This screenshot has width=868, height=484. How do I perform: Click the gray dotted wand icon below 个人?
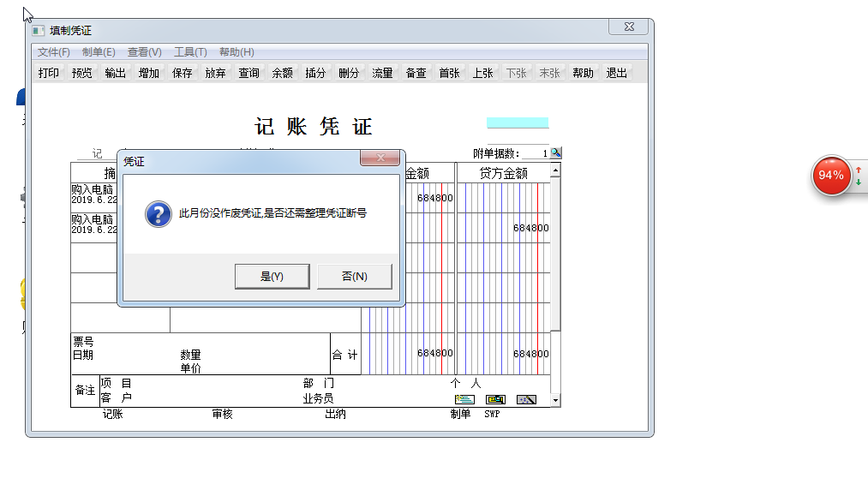click(x=526, y=399)
